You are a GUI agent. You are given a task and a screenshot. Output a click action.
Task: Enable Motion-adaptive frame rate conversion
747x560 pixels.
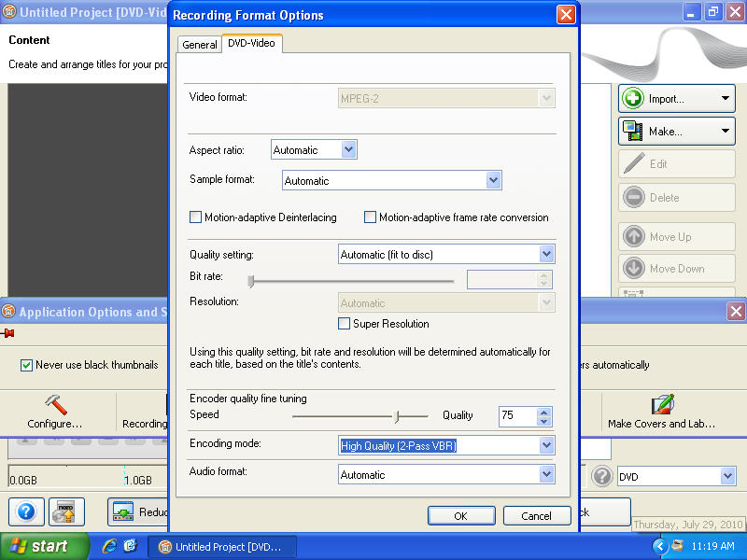370,217
